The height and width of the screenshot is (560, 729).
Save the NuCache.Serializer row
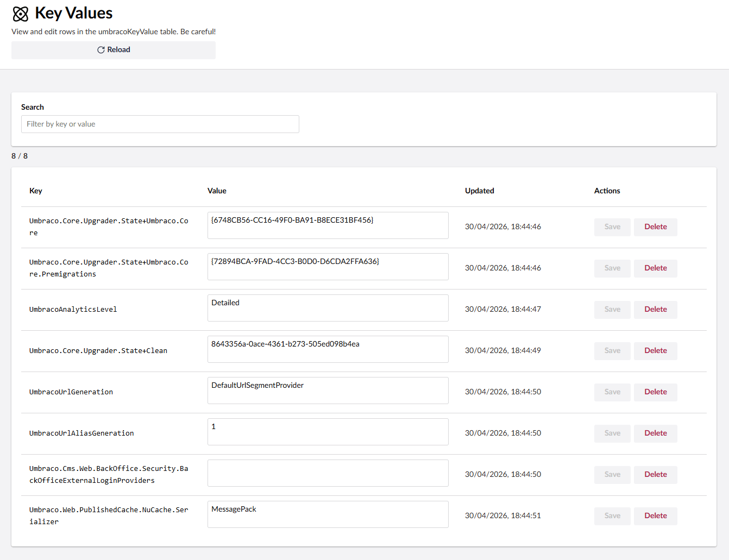[x=612, y=516]
